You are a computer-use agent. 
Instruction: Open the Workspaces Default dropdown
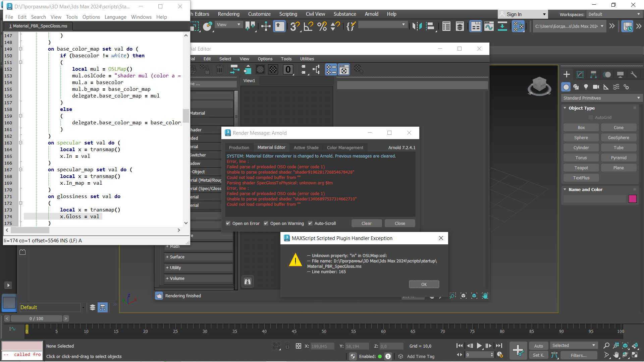click(614, 14)
